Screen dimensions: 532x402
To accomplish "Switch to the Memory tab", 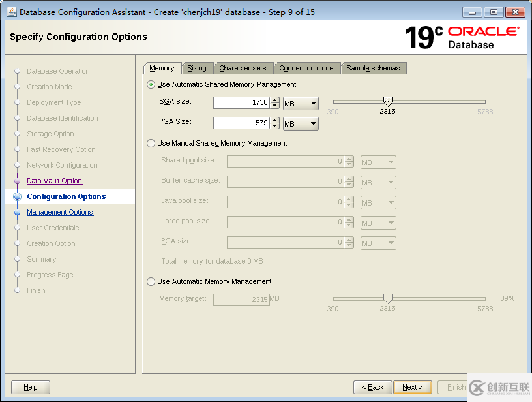I will (162, 69).
